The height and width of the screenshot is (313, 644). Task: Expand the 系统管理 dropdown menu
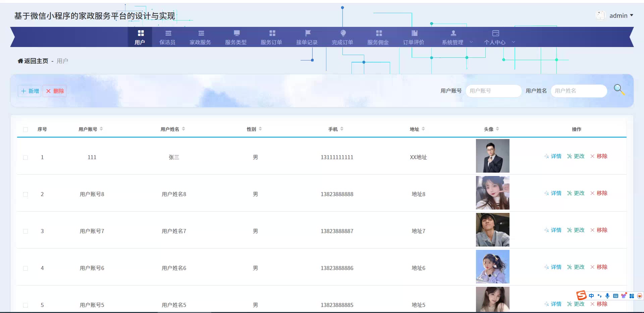(x=457, y=42)
